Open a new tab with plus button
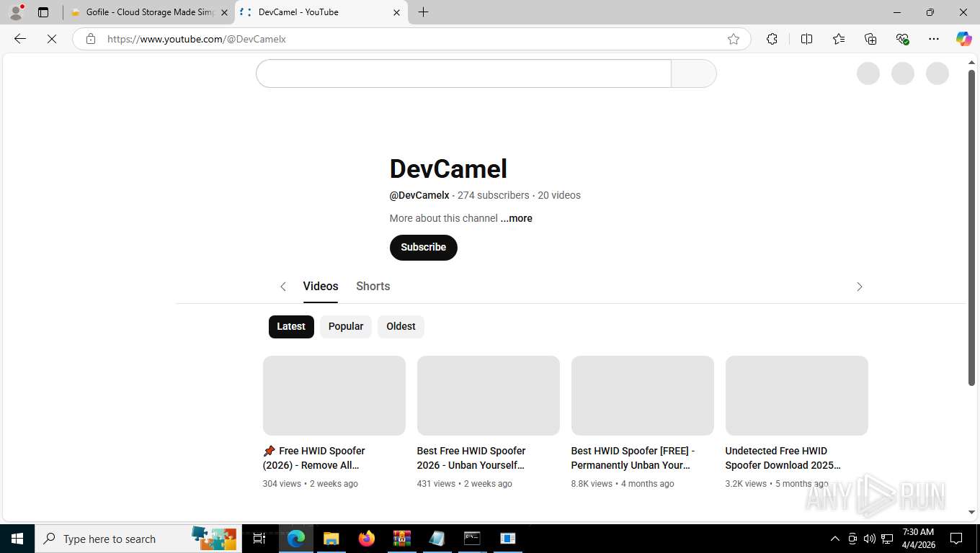This screenshot has height=553, width=980. (x=423, y=12)
